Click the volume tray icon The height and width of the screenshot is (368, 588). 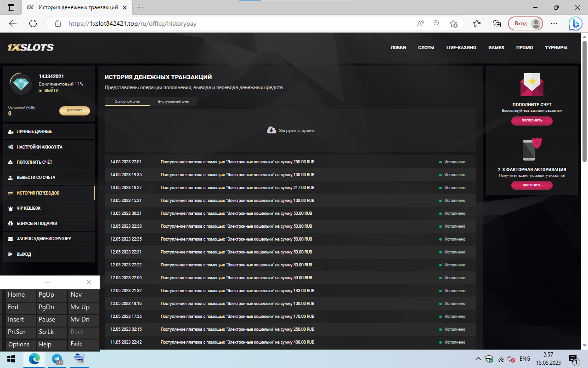click(511, 359)
